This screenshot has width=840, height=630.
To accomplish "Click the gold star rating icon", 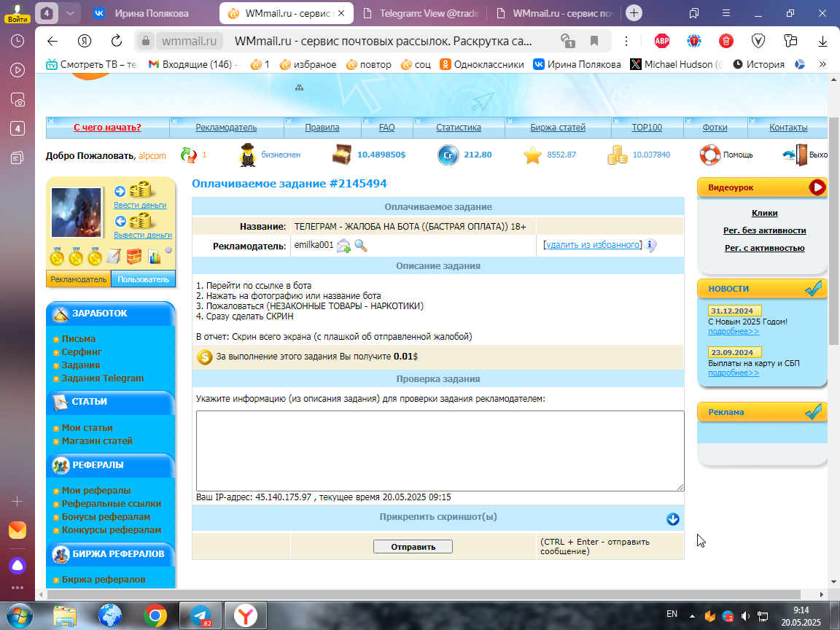I will (x=532, y=155).
